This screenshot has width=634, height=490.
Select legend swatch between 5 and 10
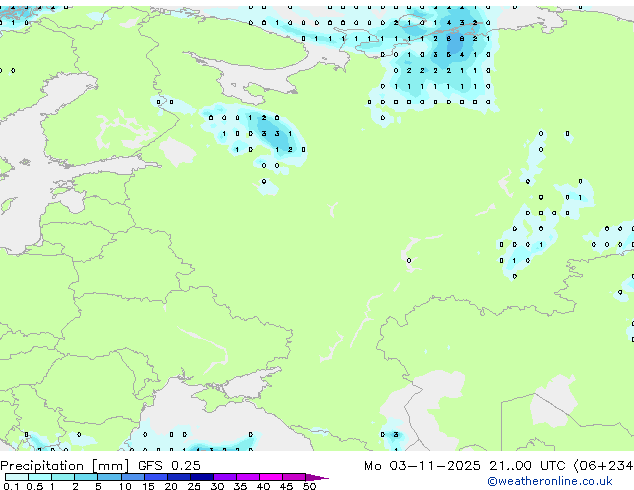click(x=109, y=477)
